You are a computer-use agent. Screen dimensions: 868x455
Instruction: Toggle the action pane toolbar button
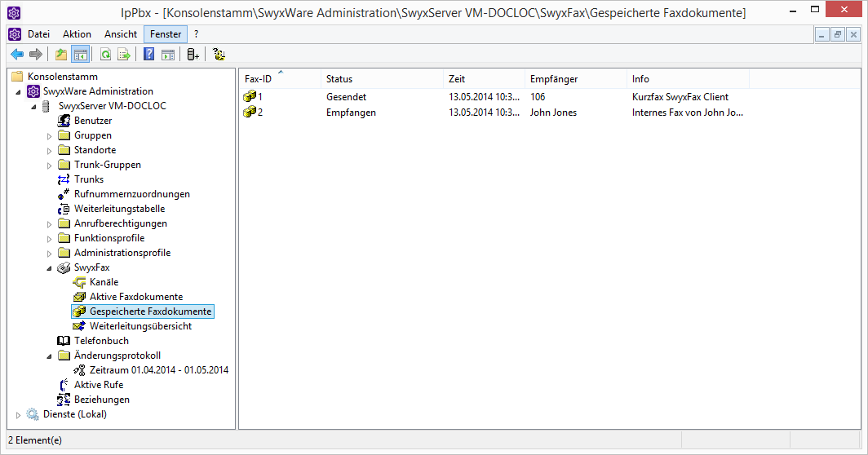[x=167, y=55]
